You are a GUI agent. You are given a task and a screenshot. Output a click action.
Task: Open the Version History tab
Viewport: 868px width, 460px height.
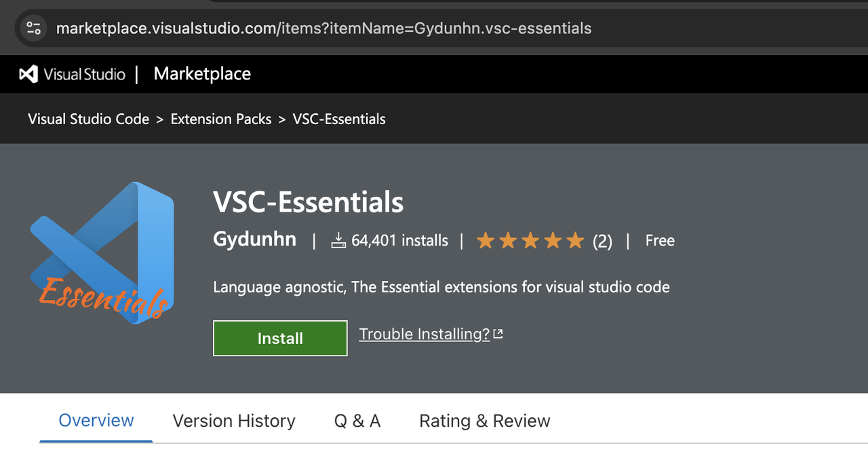(234, 421)
